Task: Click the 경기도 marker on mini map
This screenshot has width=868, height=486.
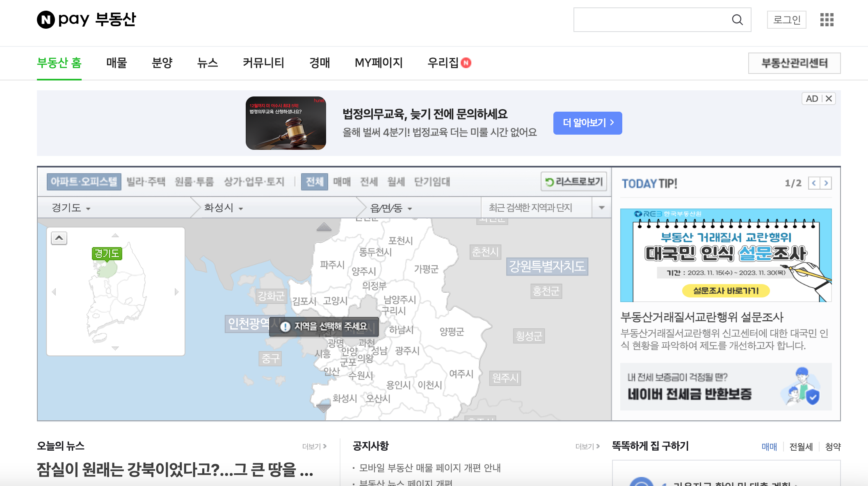Action: 107,254
